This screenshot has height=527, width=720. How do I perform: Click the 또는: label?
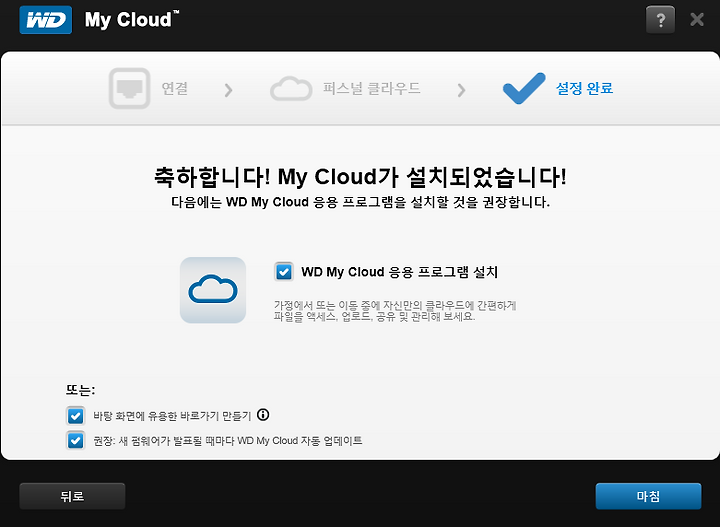(x=80, y=390)
